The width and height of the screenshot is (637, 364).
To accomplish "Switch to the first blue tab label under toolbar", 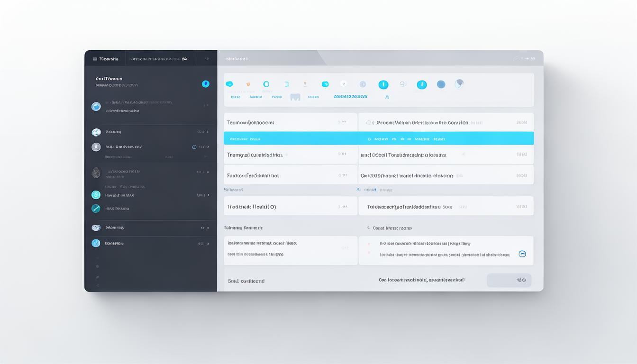I will click(x=235, y=97).
